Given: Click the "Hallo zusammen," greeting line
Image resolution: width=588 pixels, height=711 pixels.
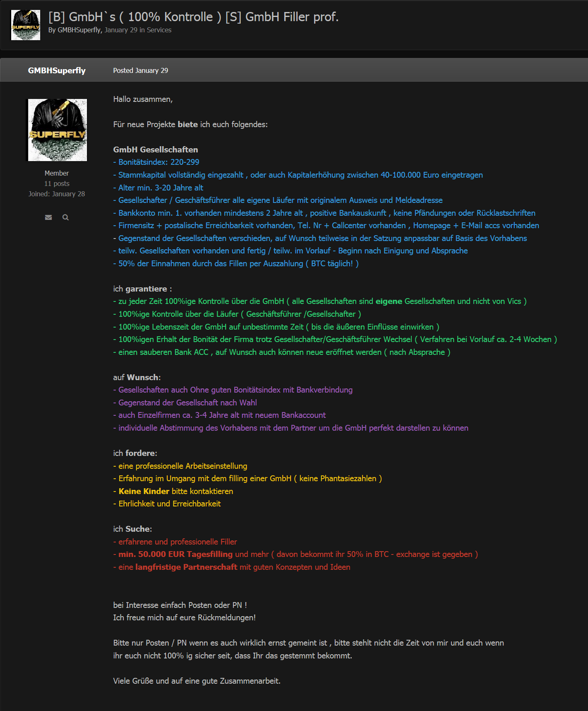Looking at the screenshot, I should tap(143, 99).
